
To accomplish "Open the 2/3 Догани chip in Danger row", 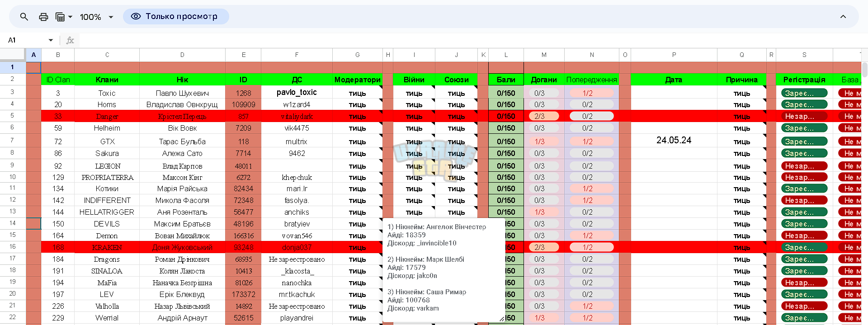I will click(544, 116).
